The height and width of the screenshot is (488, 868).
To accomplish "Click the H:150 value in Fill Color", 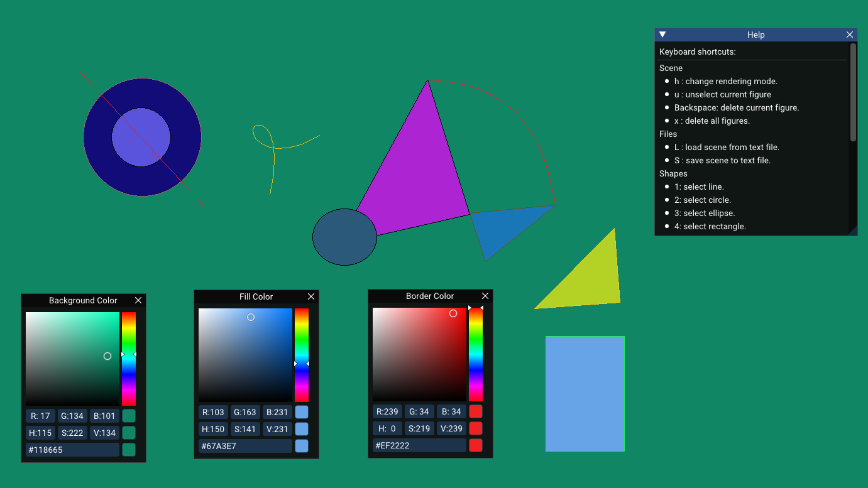I will click(213, 428).
